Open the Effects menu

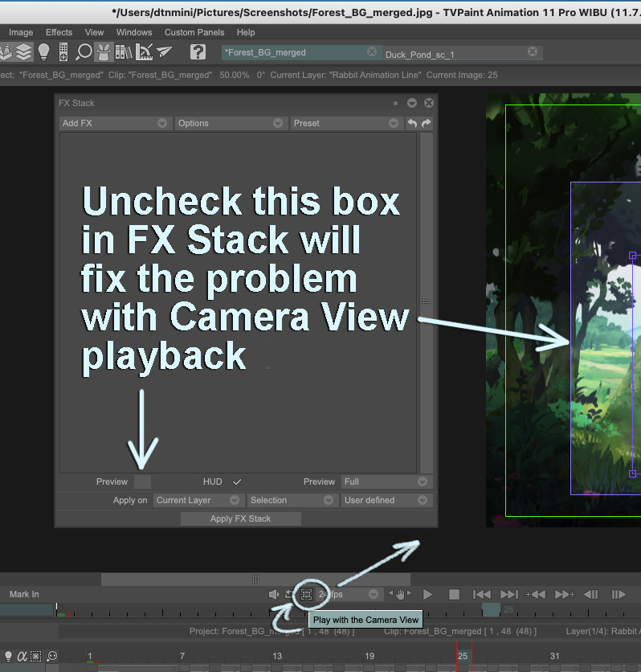click(59, 33)
